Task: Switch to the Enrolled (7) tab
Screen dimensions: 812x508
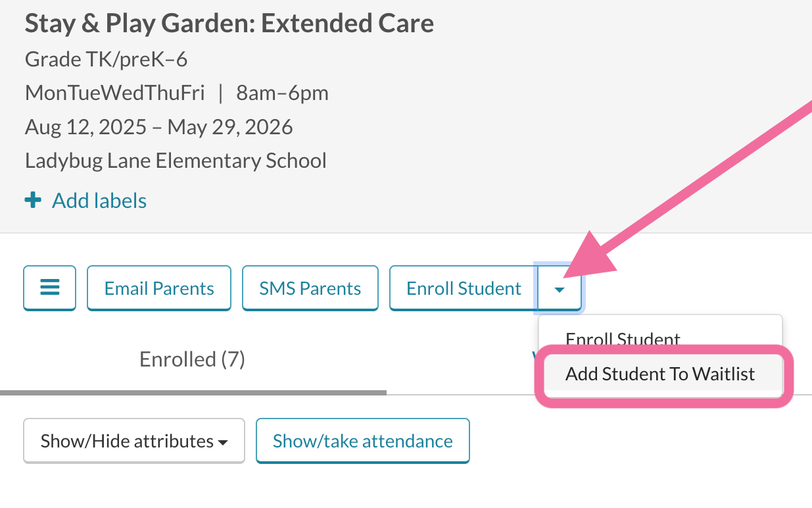Action: point(193,359)
